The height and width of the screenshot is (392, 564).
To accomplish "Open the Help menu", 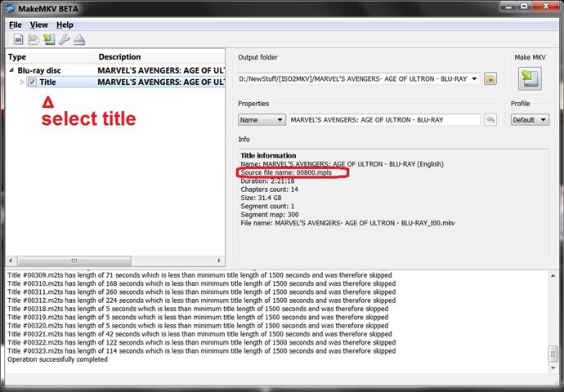I will (65, 24).
